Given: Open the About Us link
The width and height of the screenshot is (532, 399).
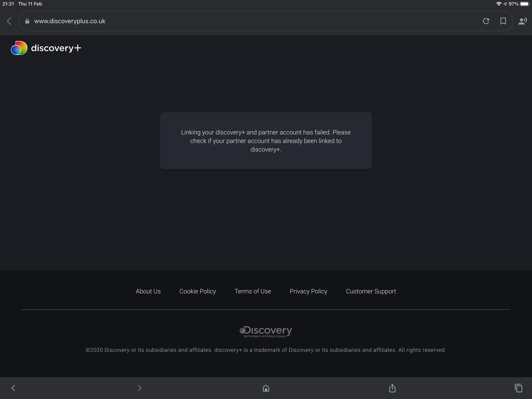Looking at the screenshot, I should click(x=148, y=291).
